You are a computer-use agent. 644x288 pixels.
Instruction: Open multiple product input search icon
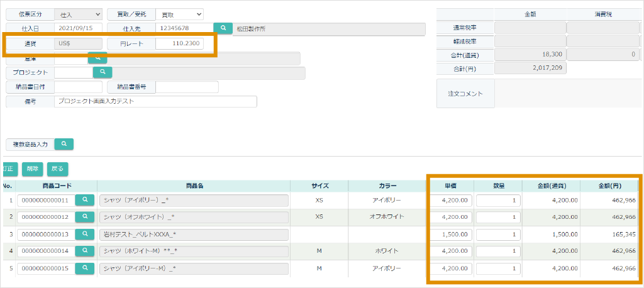(64, 144)
